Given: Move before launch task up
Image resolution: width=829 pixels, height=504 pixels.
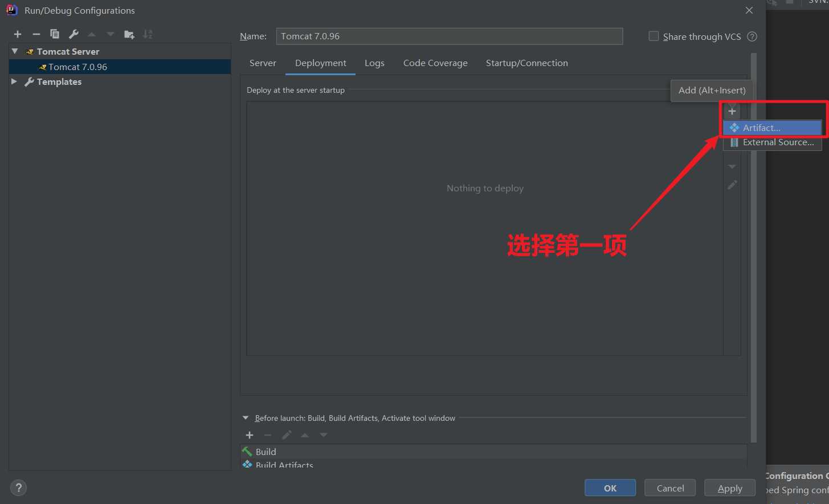Looking at the screenshot, I should coord(305,435).
